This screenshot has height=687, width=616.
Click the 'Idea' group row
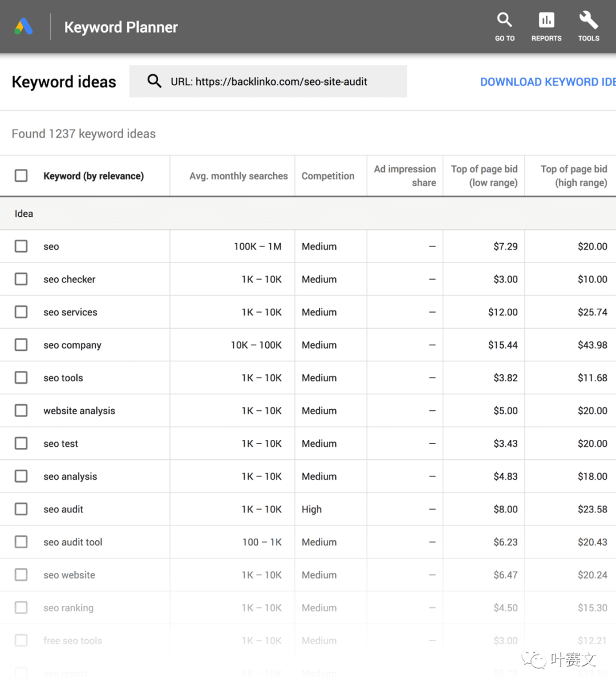(308, 213)
